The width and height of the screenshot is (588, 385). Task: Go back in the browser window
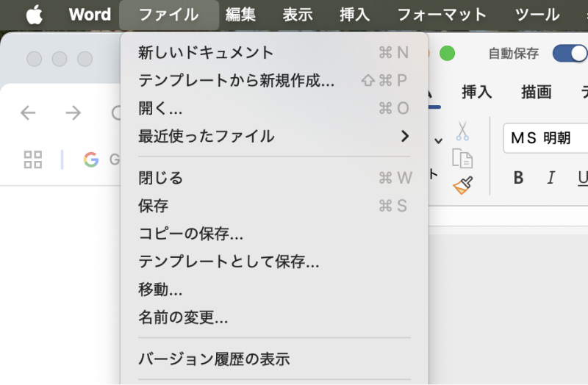coord(28,112)
